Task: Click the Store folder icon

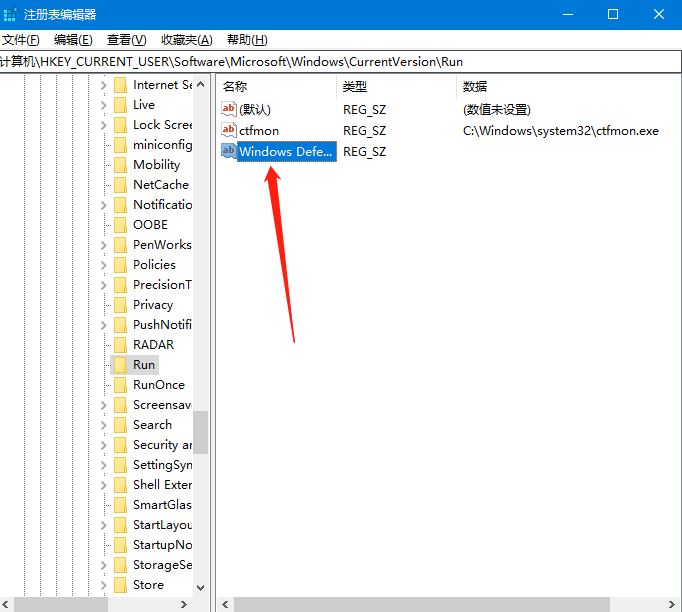Action: (x=120, y=585)
